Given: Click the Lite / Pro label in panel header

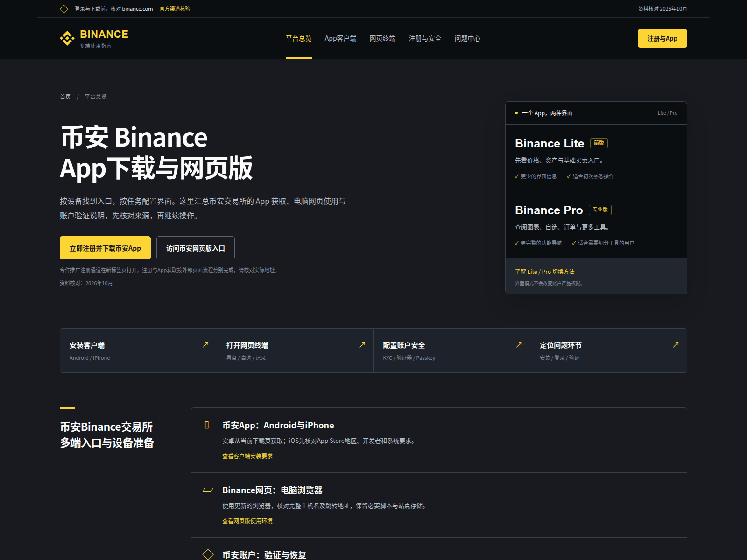Looking at the screenshot, I should pos(668,113).
